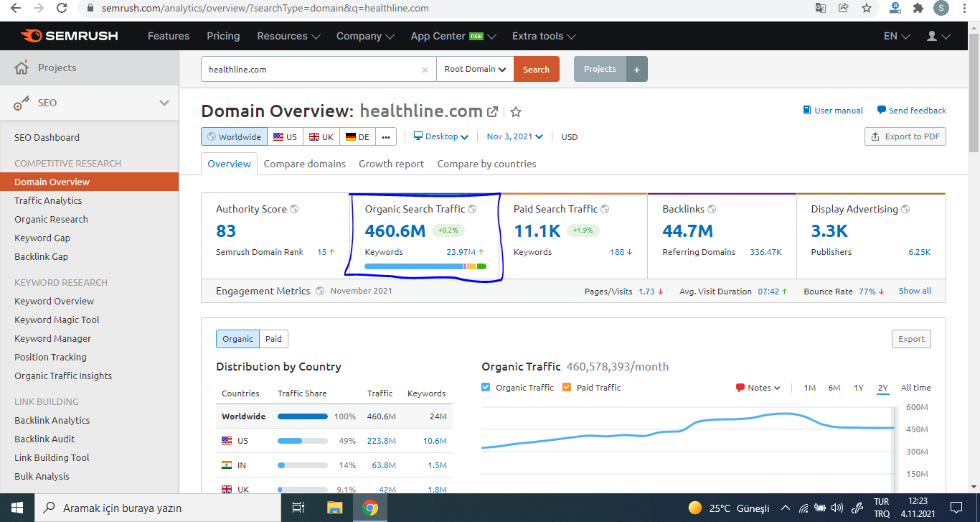
Task: Click the Windows taskbar search box
Action: (157, 508)
